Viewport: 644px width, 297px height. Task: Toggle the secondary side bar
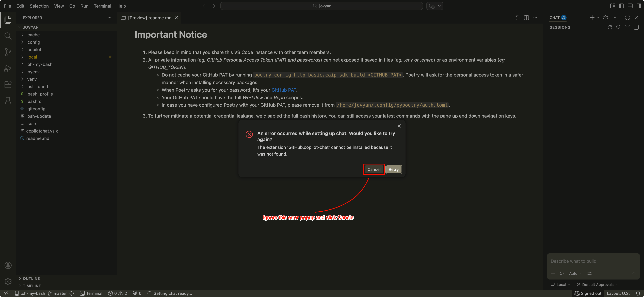click(x=639, y=6)
